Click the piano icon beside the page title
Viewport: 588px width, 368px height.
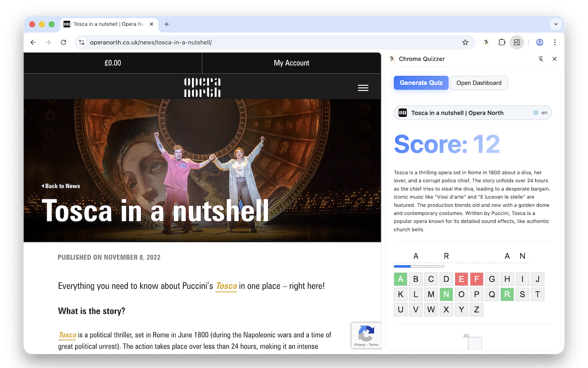tap(403, 112)
